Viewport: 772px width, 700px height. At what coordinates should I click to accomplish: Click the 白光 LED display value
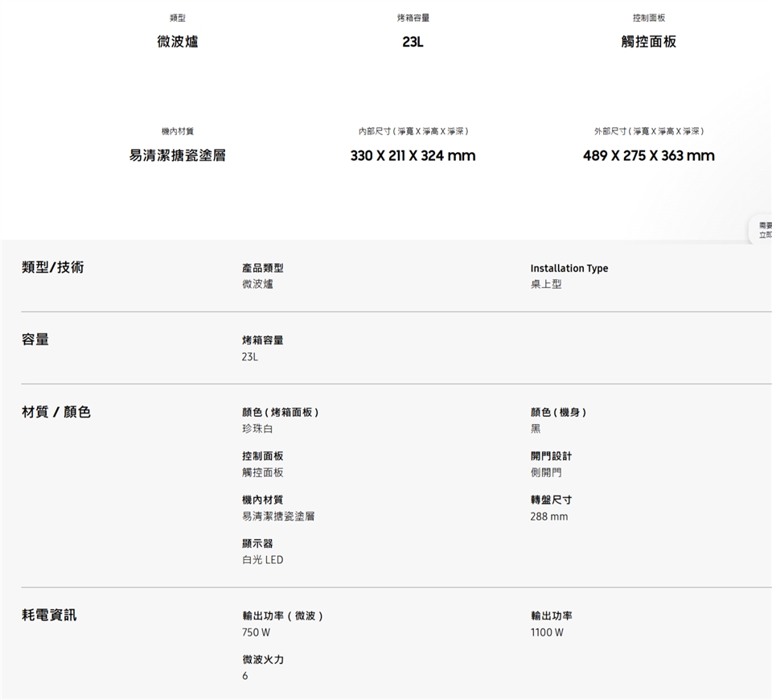click(262, 559)
